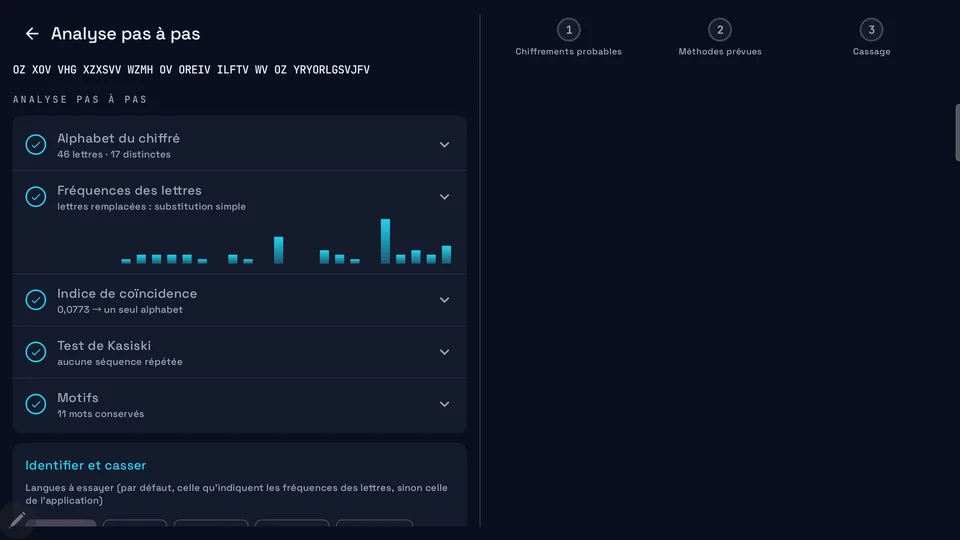This screenshot has width=960, height=540.
Task: Click the text 11 mots conservés
Action: (x=100, y=413)
